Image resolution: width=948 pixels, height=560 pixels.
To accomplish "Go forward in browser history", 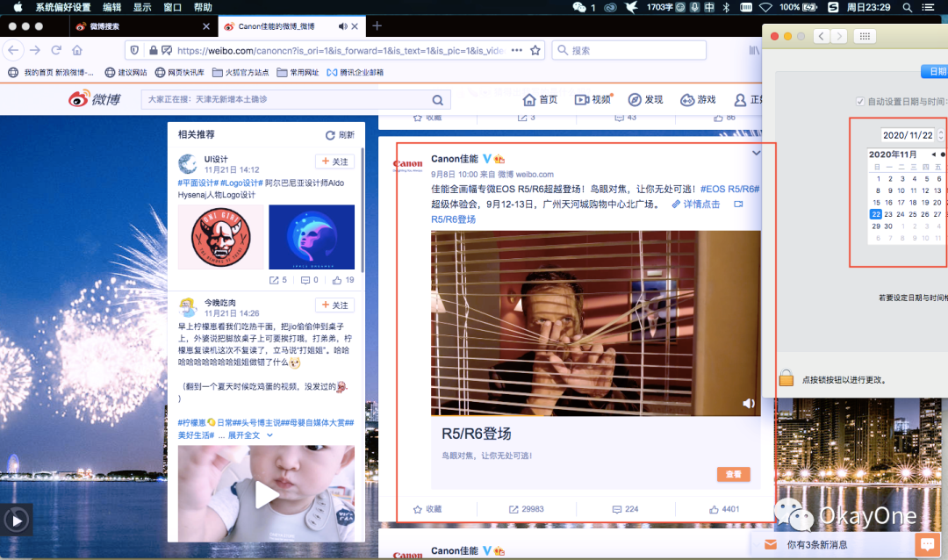I will coord(35,50).
